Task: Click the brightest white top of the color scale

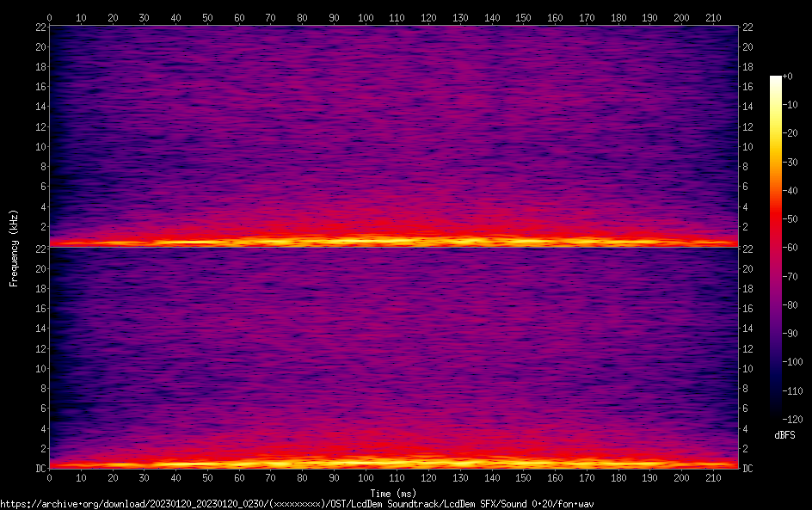Action: click(776, 79)
